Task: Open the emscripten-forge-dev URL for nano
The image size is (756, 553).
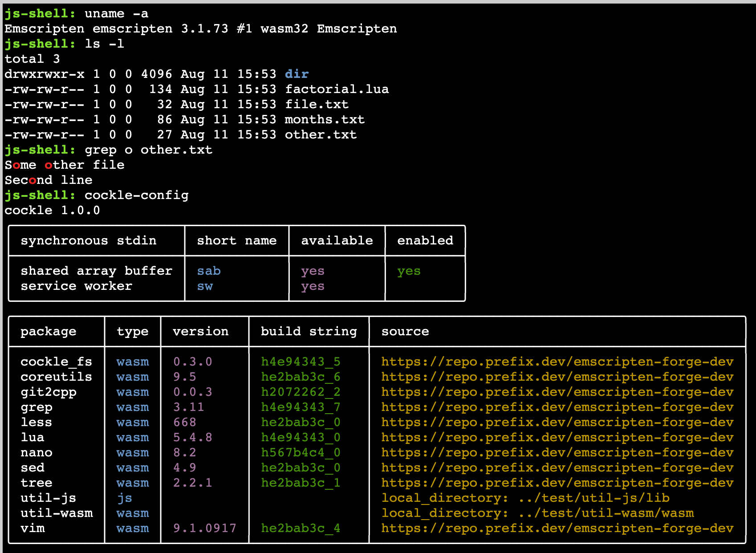Action: 557,453
